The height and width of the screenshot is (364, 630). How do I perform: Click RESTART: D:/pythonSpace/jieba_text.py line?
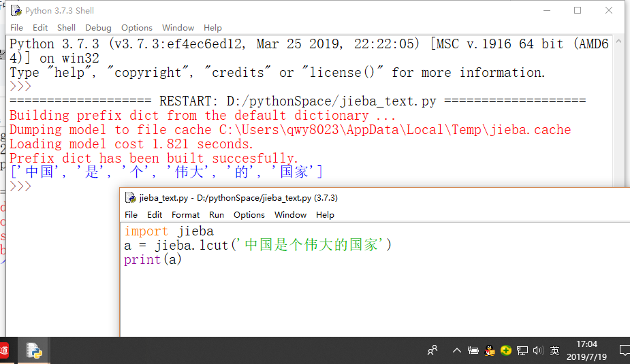point(298,101)
